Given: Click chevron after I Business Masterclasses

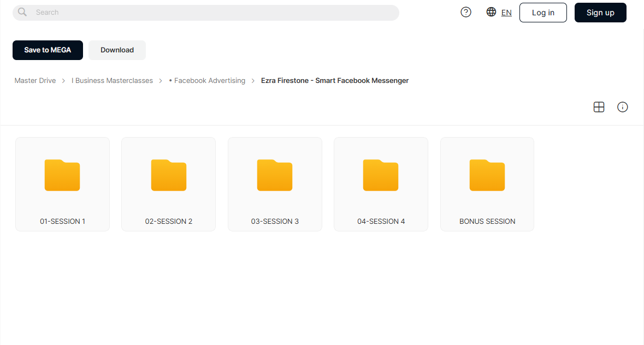Looking at the screenshot, I should click(x=161, y=81).
